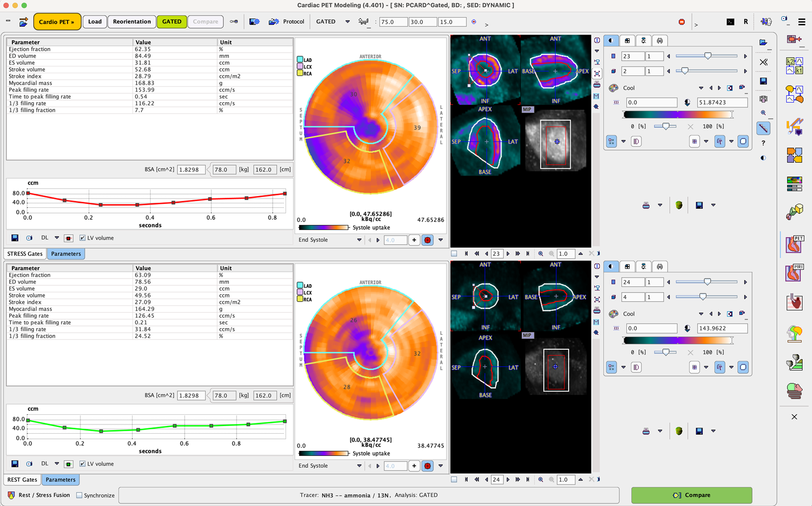Viewport: 812px width, 506px height.
Task: Expand the save dropdown arrow in upper right panel
Action: point(714,205)
